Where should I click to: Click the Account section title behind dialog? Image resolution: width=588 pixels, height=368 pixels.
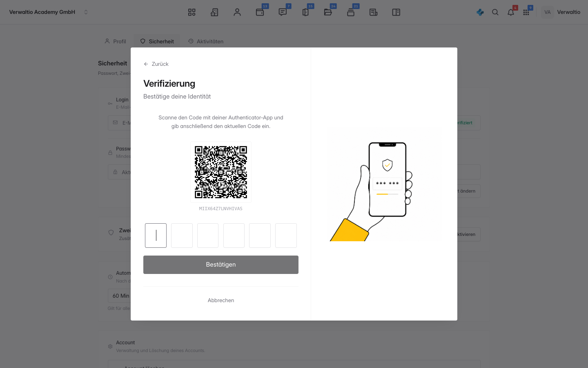pos(125,343)
